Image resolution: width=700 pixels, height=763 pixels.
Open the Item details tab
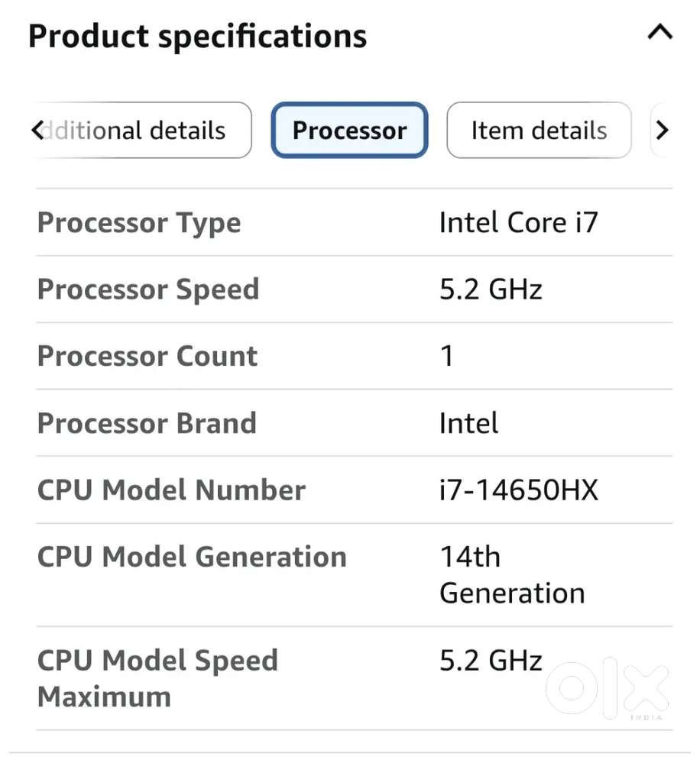click(x=539, y=131)
